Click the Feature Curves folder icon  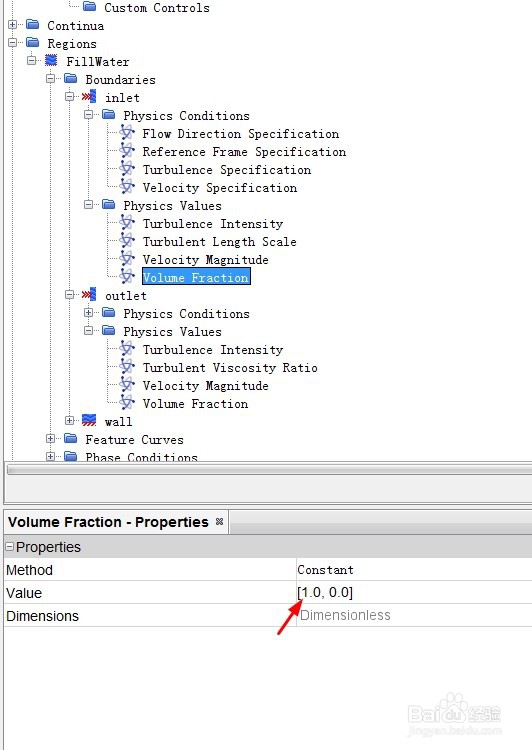[70, 439]
